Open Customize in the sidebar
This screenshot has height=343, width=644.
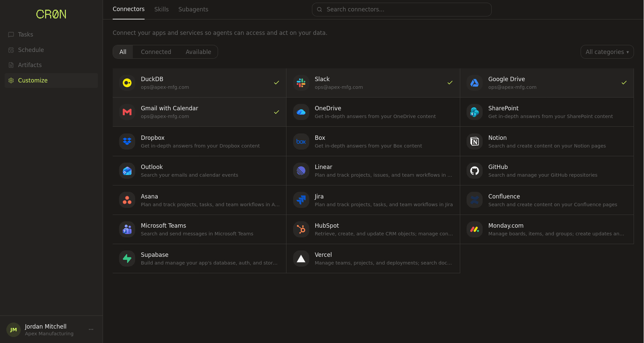click(x=51, y=80)
